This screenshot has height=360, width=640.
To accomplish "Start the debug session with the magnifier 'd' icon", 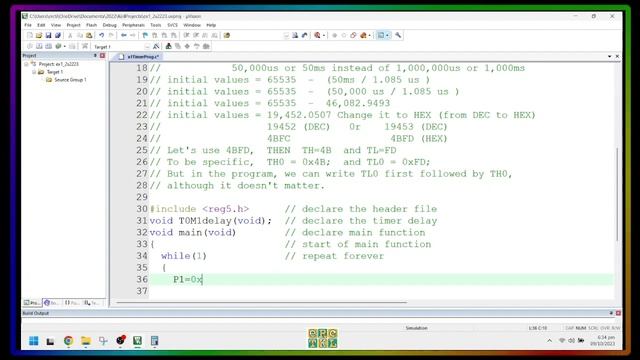I will point(317,36).
